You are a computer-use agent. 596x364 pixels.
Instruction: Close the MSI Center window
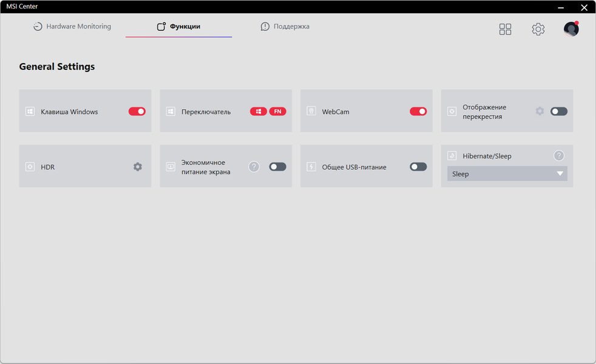[584, 7]
